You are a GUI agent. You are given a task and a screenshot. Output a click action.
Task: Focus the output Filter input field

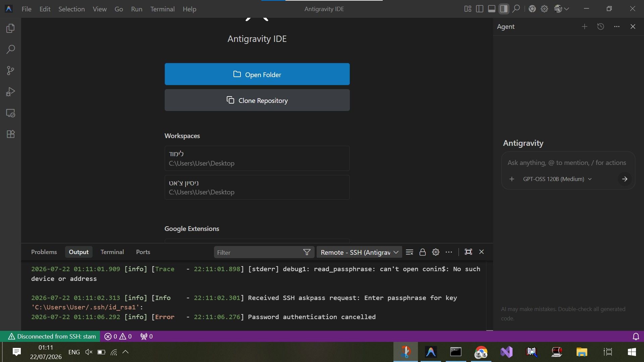tap(258, 252)
